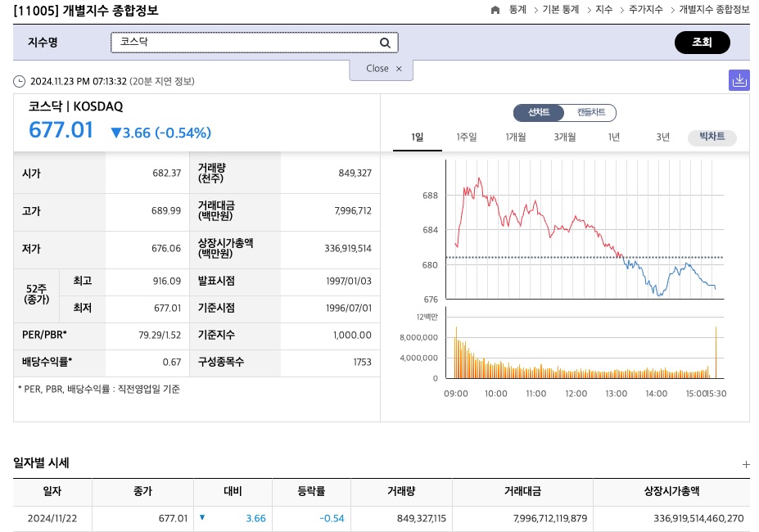
Task: Select the 3개월 period tab
Action: (x=565, y=137)
